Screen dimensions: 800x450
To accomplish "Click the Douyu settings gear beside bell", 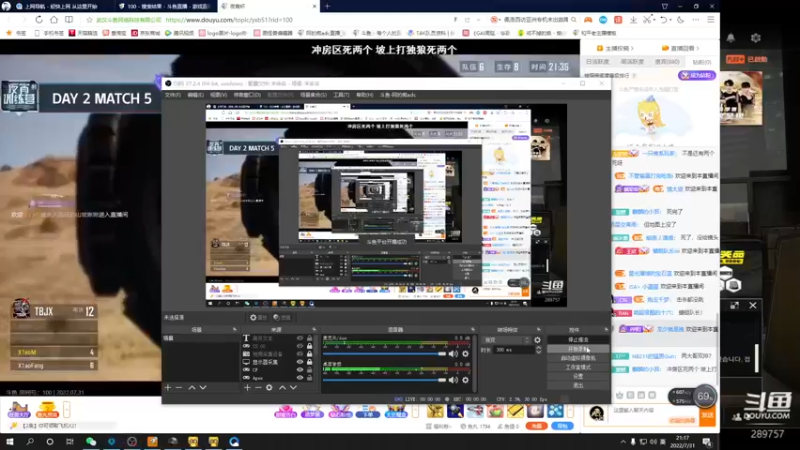I will (756, 38).
